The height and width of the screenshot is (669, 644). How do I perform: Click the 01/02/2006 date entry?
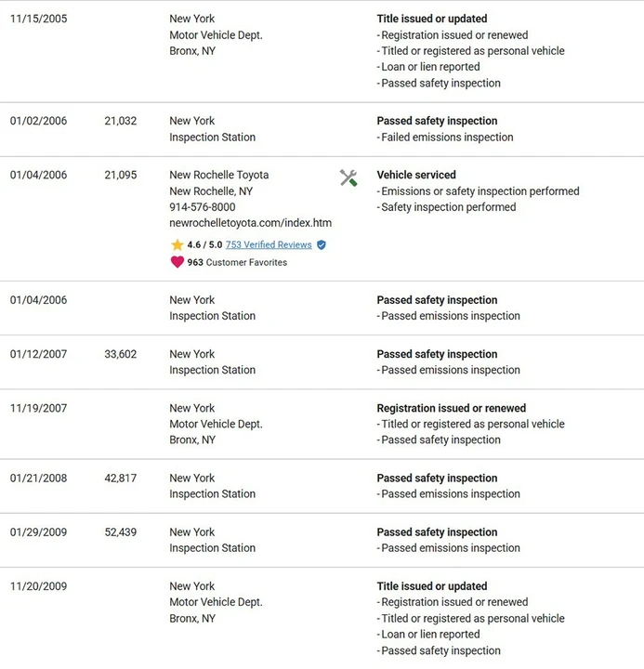point(38,121)
